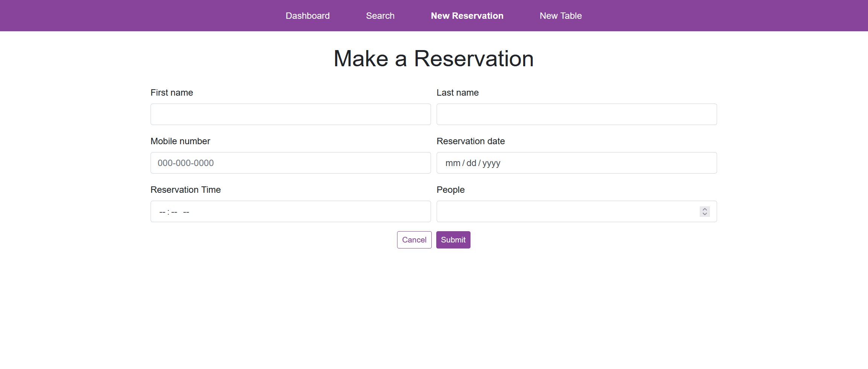The image size is (868, 369).
Task: Click the Reservation date field
Action: click(x=577, y=163)
